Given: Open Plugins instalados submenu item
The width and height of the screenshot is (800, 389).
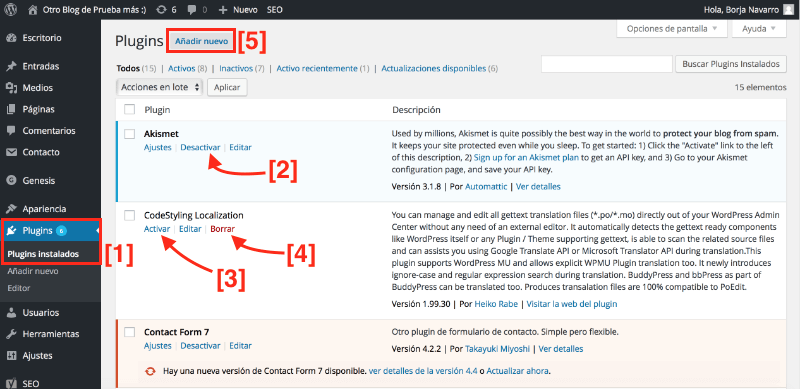Looking at the screenshot, I should click(43, 254).
